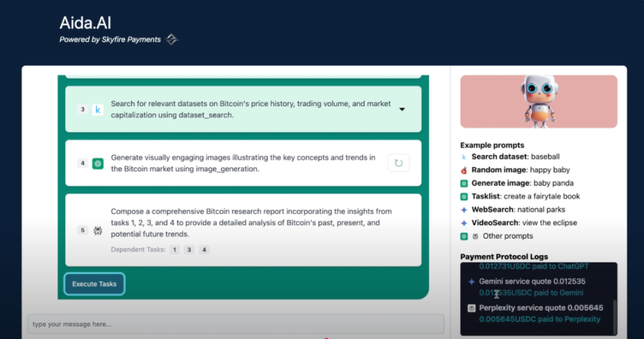Click the Gemini sparkle icon in payment logs

472,281
